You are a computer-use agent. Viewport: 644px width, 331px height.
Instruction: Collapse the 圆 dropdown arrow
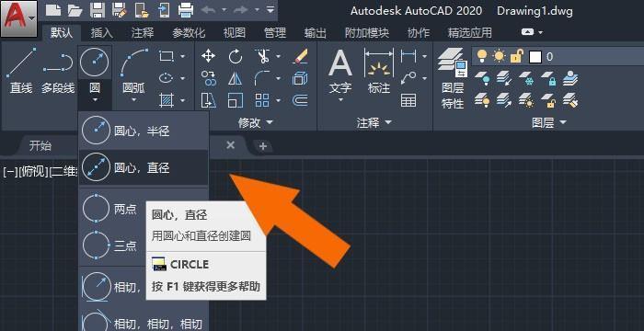(95, 99)
